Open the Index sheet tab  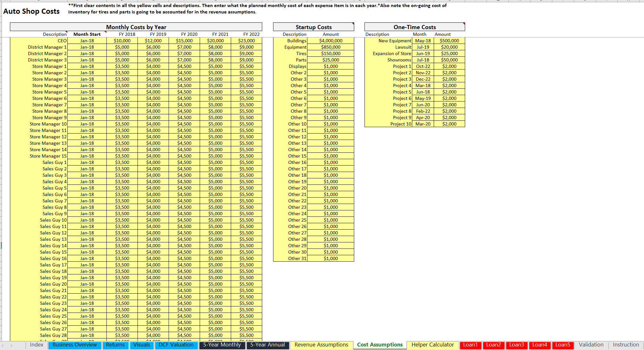(37, 345)
